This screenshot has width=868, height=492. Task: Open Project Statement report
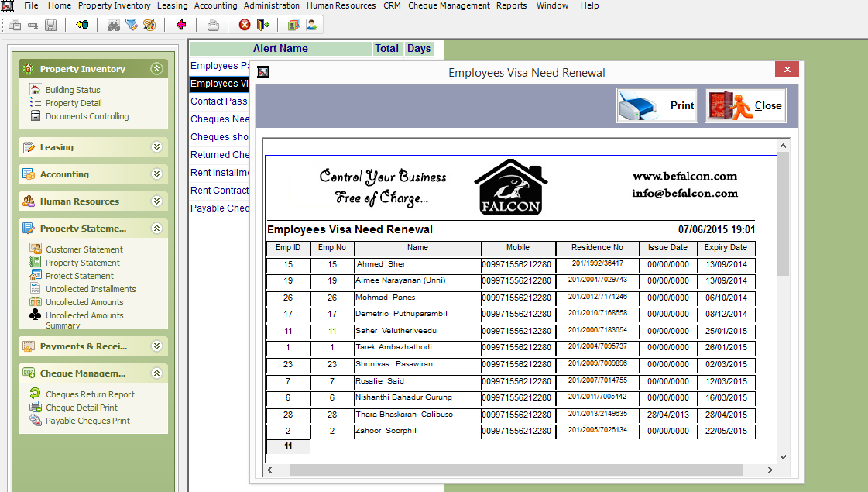79,276
